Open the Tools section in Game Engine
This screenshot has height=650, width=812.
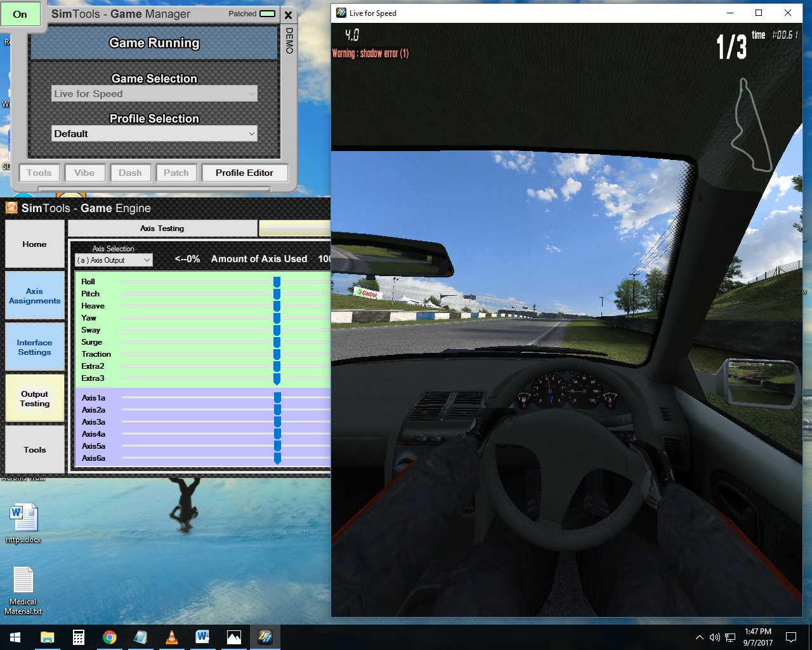click(x=34, y=449)
